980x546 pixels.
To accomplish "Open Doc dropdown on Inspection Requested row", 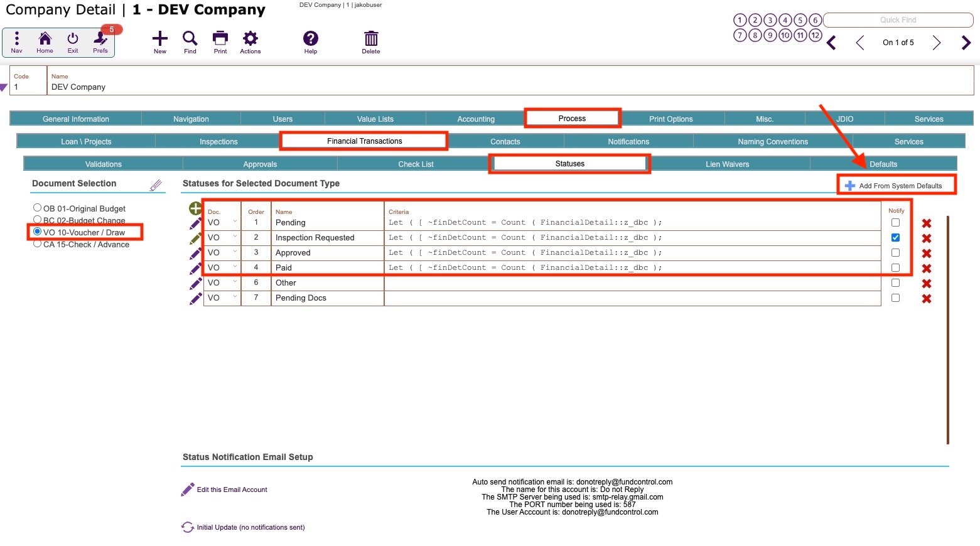I will [235, 237].
